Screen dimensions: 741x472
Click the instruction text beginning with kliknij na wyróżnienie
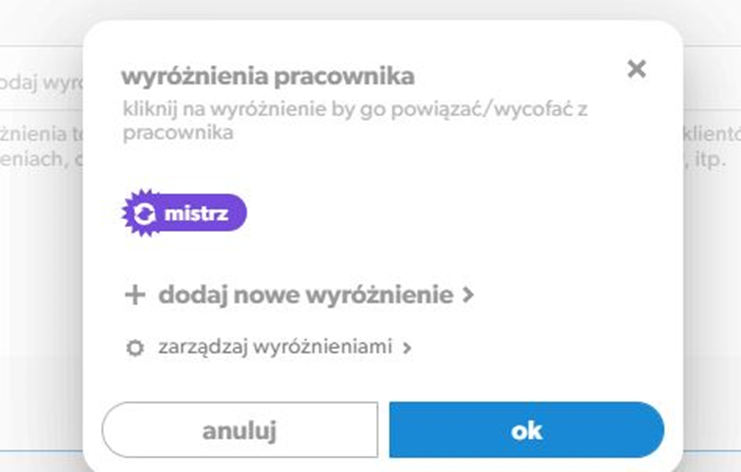point(355,120)
